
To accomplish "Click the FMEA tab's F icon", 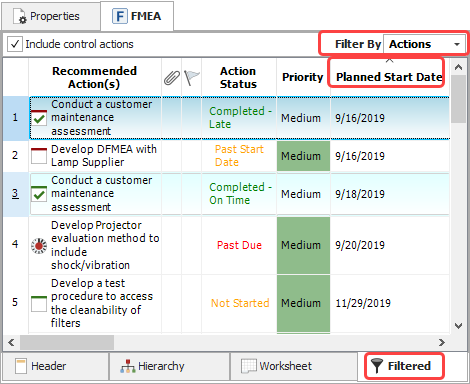I will tap(120, 16).
